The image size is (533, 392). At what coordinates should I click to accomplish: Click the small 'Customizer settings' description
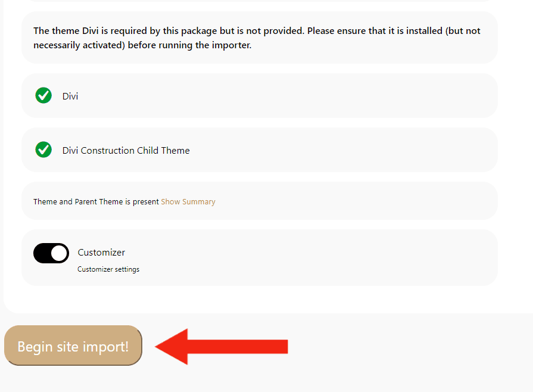tap(108, 269)
